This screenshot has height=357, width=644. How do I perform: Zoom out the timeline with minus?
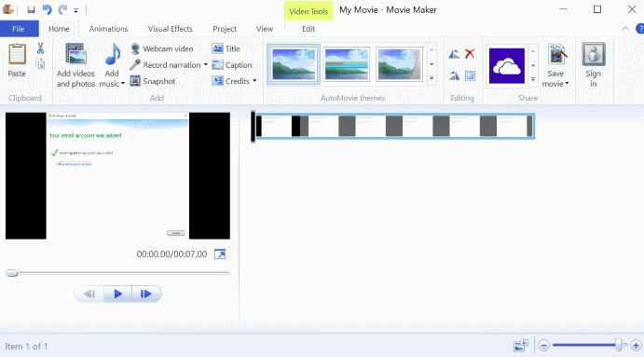coord(543,346)
